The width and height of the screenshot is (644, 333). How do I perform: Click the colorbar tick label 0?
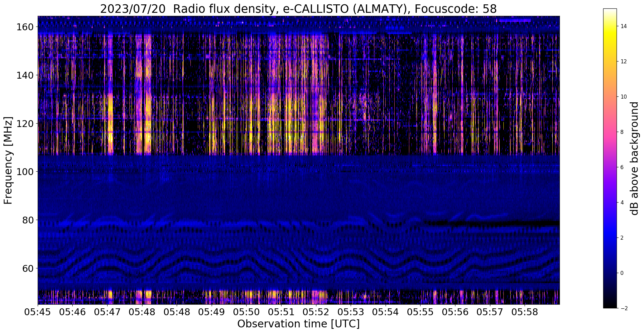tap(622, 273)
